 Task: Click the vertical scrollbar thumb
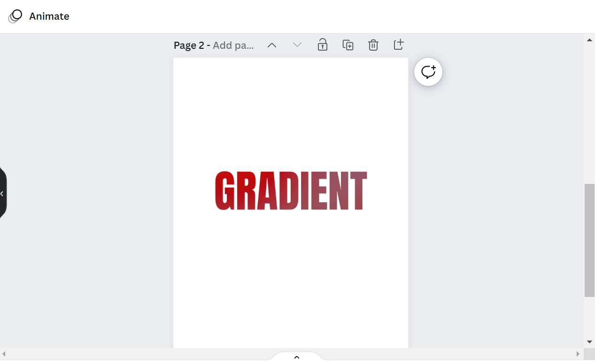589,240
